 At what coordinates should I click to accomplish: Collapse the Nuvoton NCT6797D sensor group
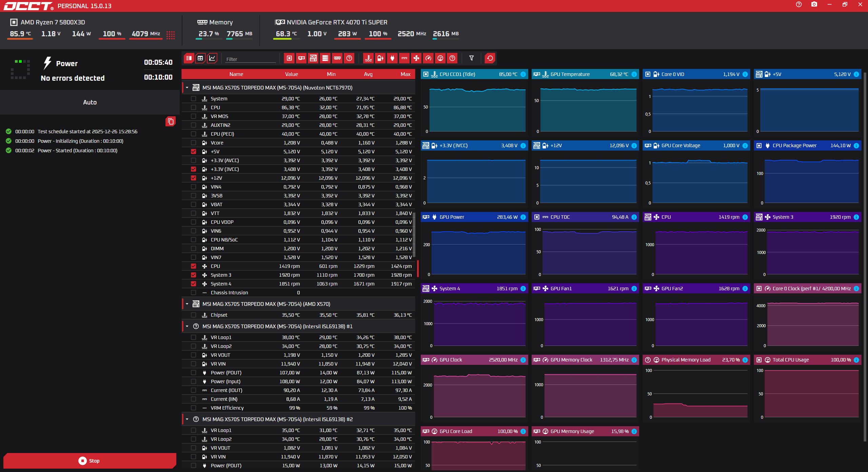tap(187, 87)
